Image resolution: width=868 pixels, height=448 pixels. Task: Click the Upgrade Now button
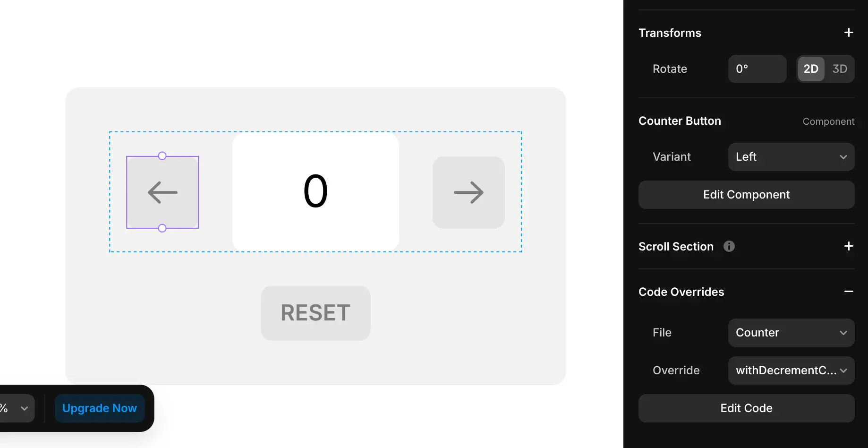[x=100, y=408]
